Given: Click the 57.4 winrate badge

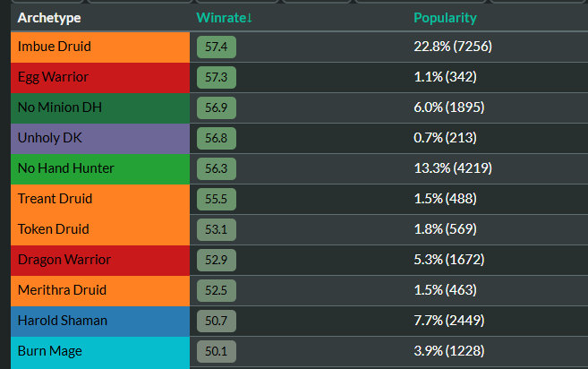Looking at the screenshot, I should pos(217,47).
